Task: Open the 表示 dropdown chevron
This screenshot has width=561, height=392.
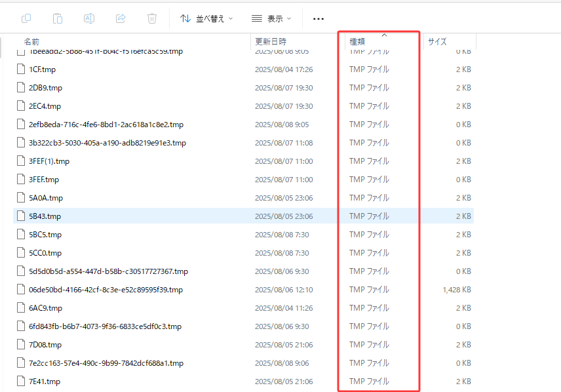Action: point(290,18)
